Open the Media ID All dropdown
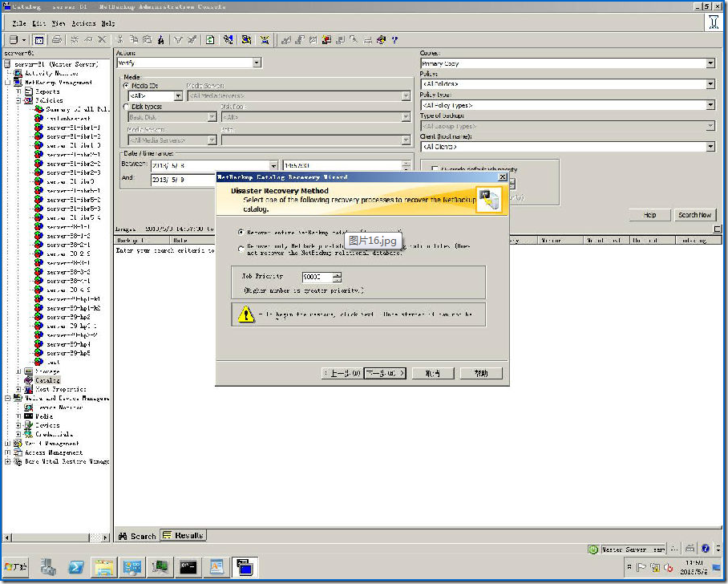Screen dimensions: 728x584 pos(178,96)
